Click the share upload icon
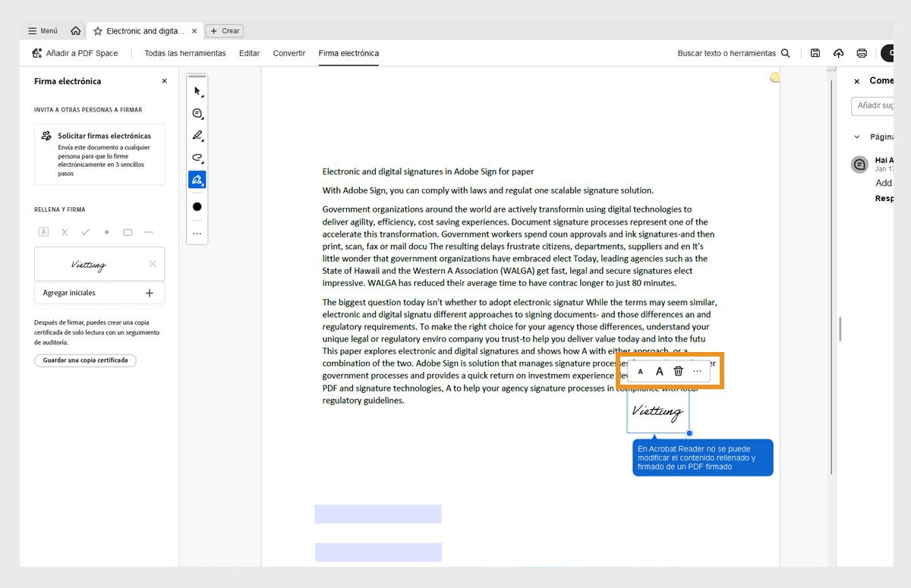 click(838, 53)
